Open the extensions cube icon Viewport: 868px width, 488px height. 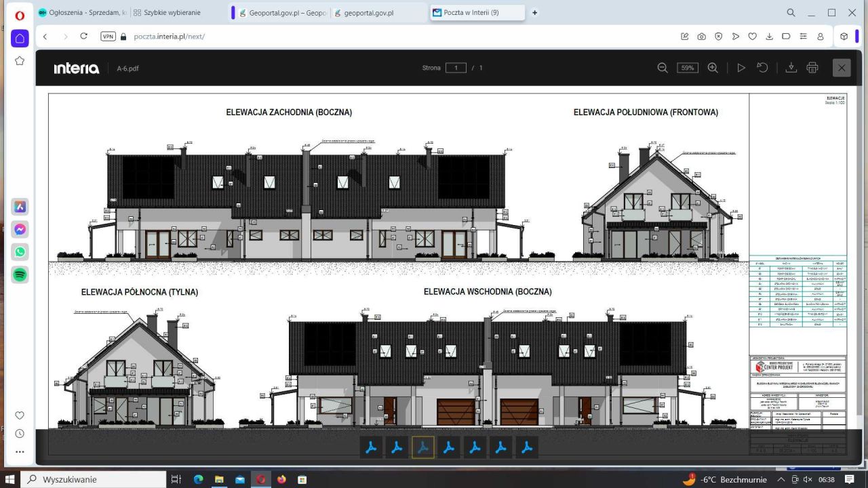[x=844, y=37]
